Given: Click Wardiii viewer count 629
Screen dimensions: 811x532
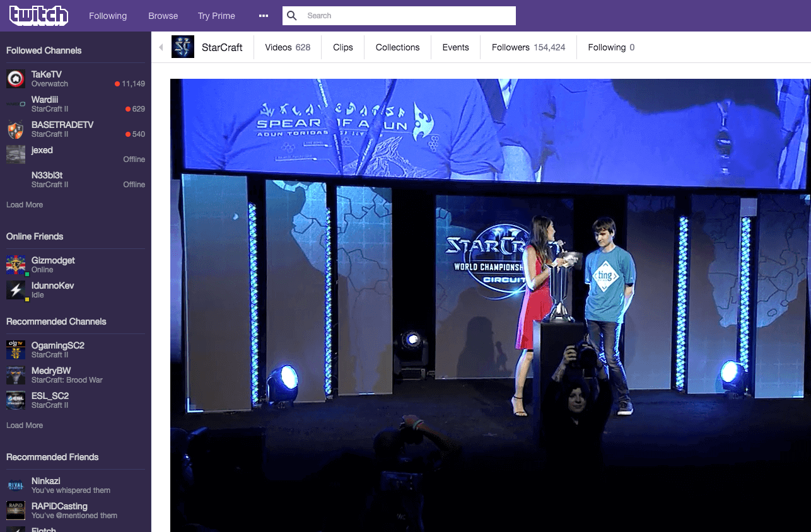Looking at the screenshot, I should (136, 109).
